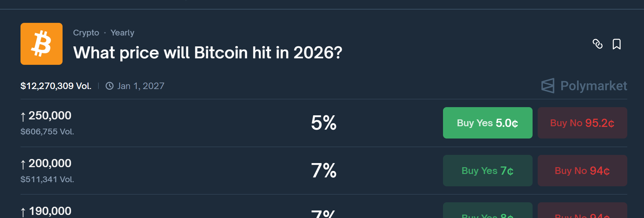Open the Crypto category link
The width and height of the screenshot is (644, 218).
click(86, 33)
